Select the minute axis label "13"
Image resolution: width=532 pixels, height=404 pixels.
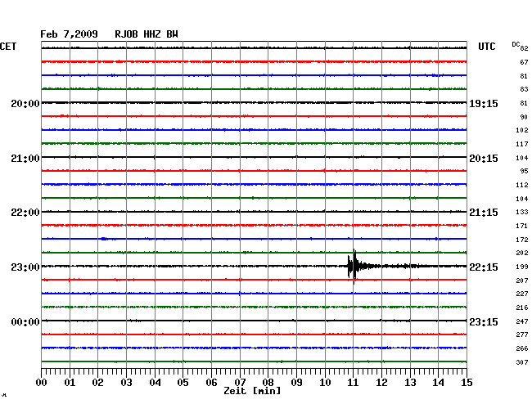(x=410, y=383)
